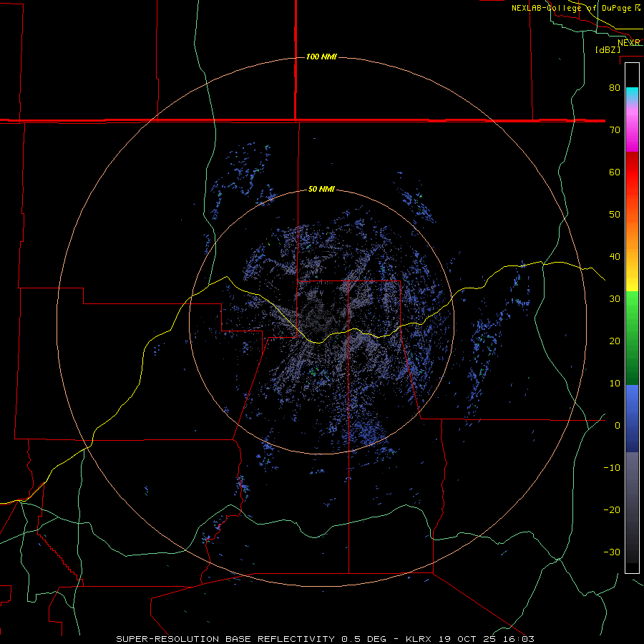Click the 70 value on the dBZ scale
Screen dimensions: 644x644
point(615,130)
